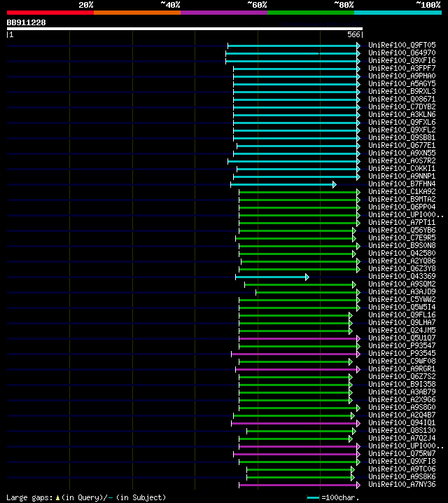Click the UniRef100_P93545 hit name

[402, 353]
